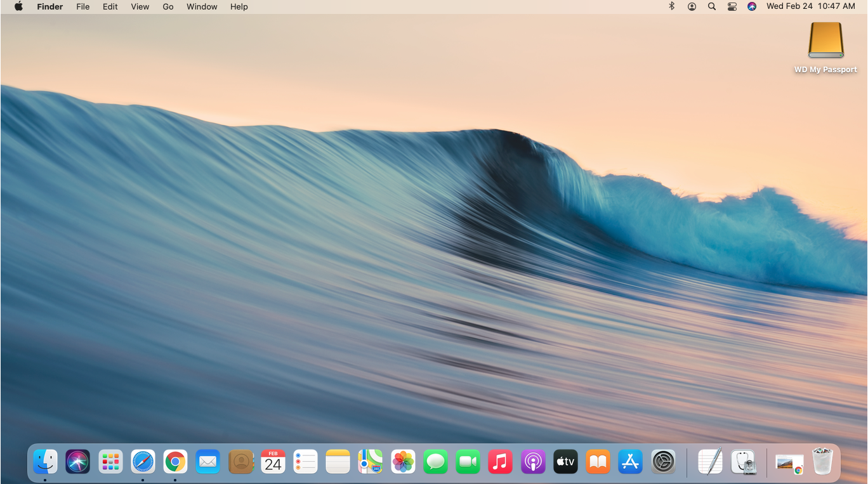Screen dimensions: 868x484
Task: Open the Notes app in the Dock
Action: click(x=338, y=461)
